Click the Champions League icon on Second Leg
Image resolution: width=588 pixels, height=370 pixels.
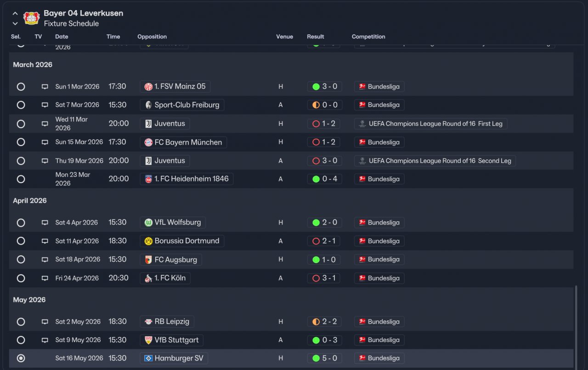362,161
